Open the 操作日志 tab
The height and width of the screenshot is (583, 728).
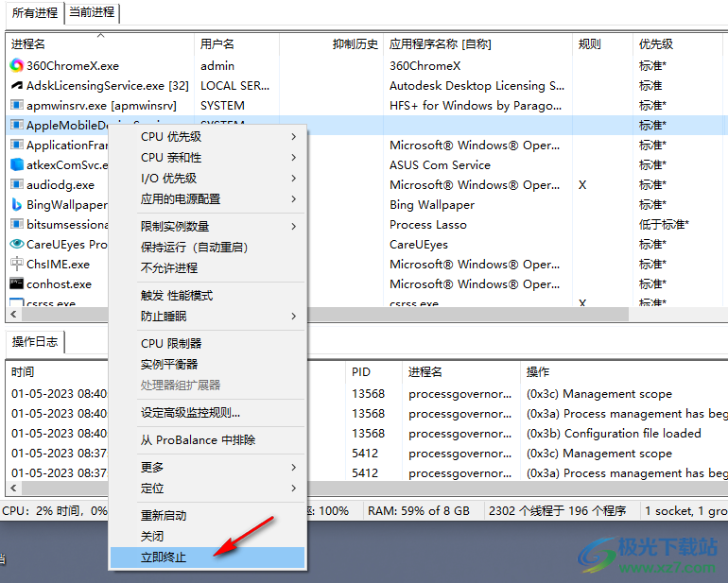tap(35, 342)
